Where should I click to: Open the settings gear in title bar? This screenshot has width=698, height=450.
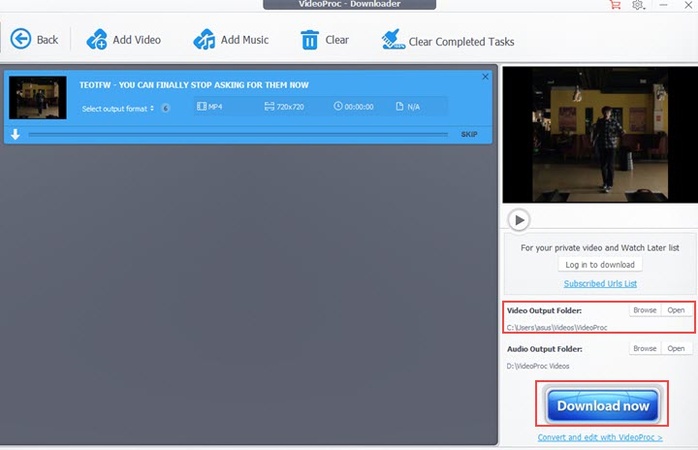(x=638, y=5)
